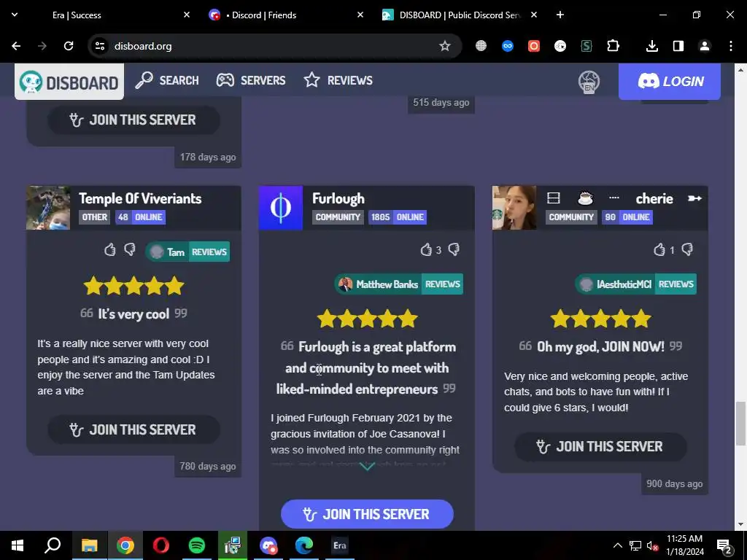View Tam's reviews badge

point(187,252)
